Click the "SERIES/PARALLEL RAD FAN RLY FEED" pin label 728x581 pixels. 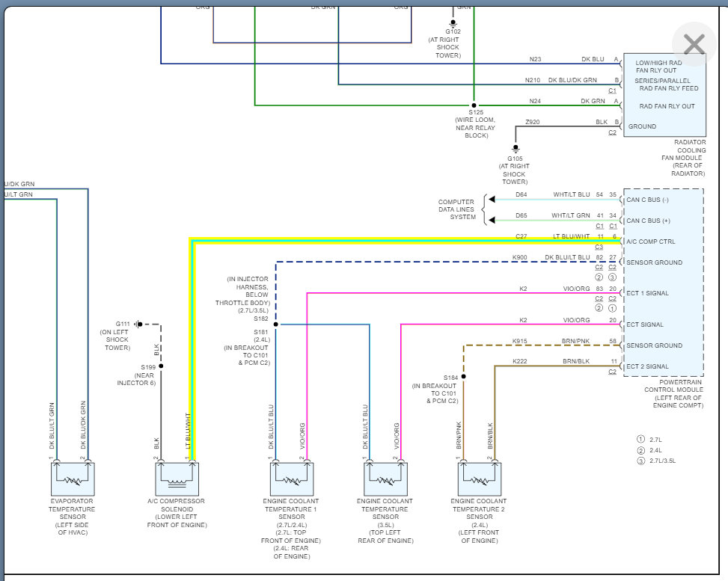666,84
